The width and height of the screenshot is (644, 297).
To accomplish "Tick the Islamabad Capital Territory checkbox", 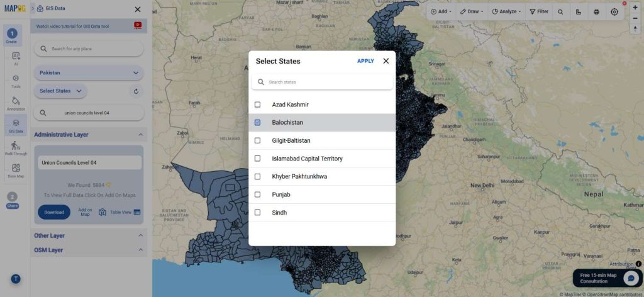I will pos(257,159).
